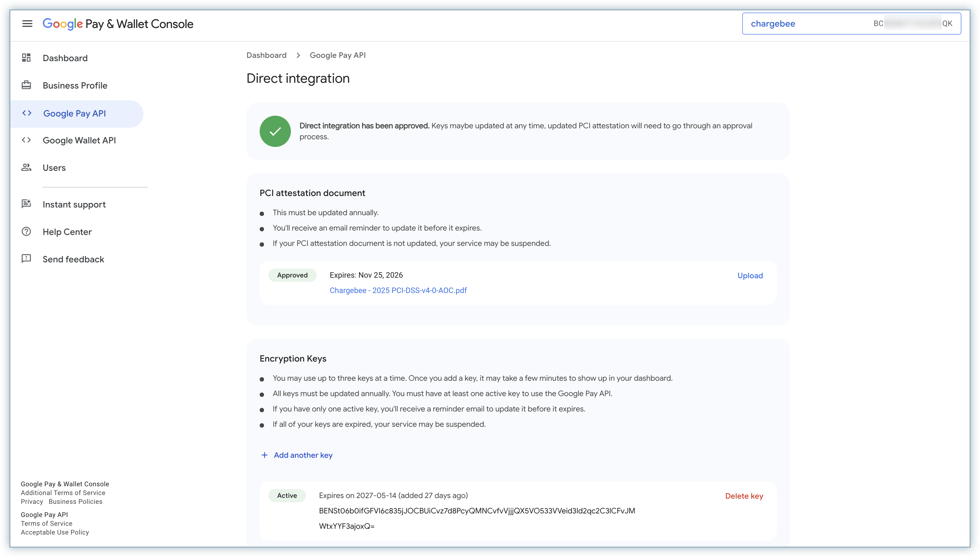
Task: Click the Google Wallet API code-brackets icon
Action: [x=26, y=140]
